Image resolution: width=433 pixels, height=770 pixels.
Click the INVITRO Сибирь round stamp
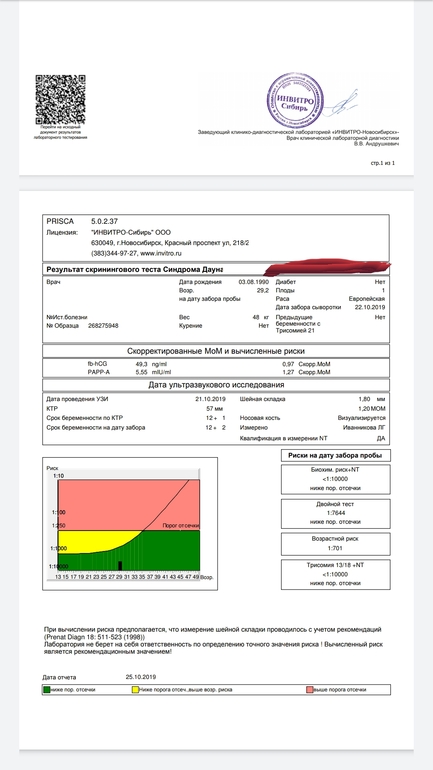[x=295, y=101]
